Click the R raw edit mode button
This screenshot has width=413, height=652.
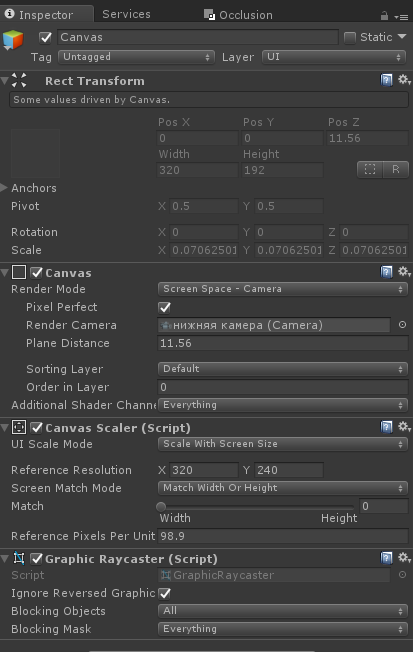click(x=396, y=169)
